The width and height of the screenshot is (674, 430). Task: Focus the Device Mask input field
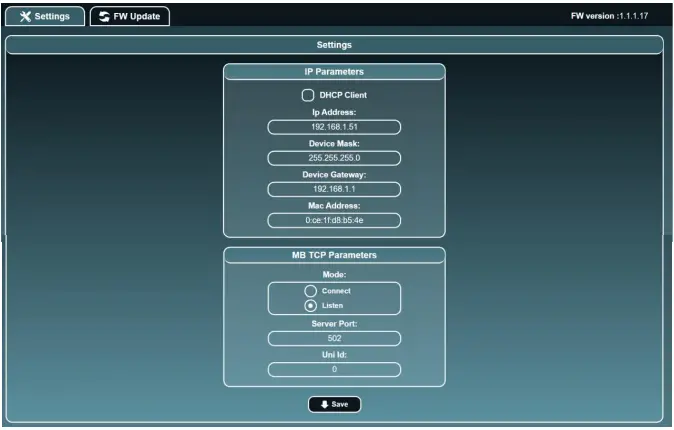pyautogui.click(x=334, y=158)
